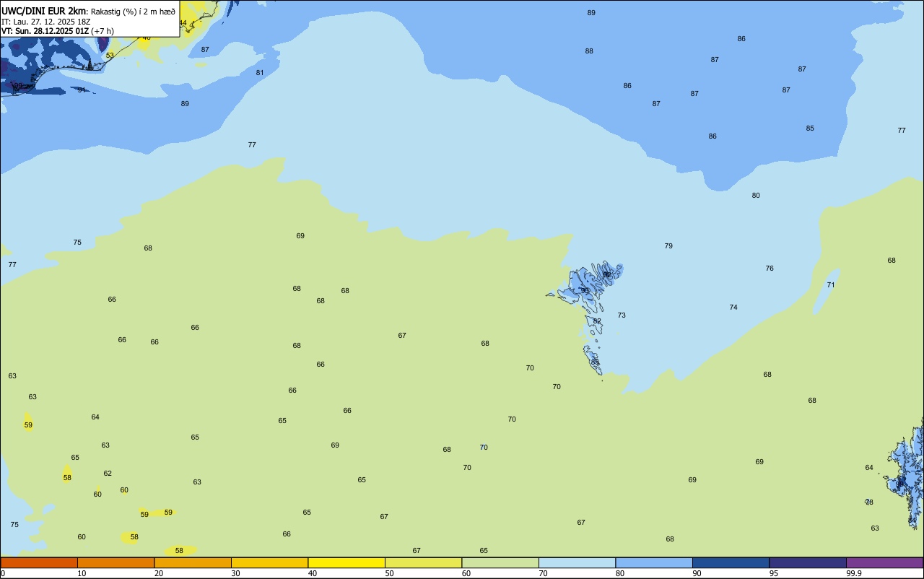The height and width of the screenshot is (579, 924).
Task: Click the "VT: Sun. 28.12.2025 01Z" valid time
Action: [45, 31]
